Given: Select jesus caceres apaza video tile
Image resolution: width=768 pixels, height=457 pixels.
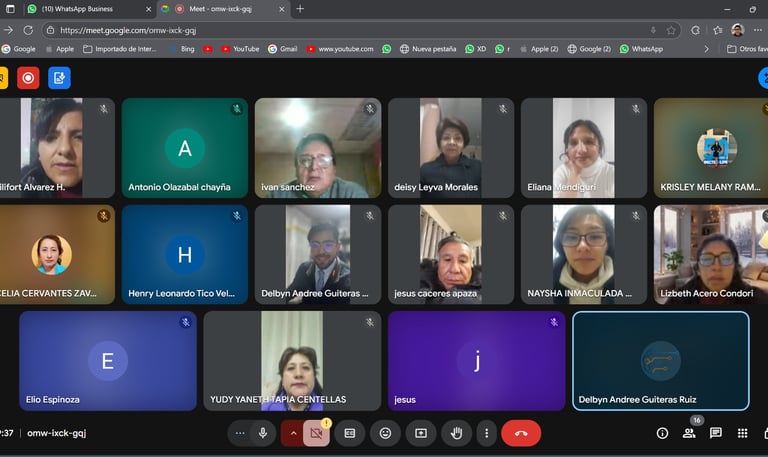Looking at the screenshot, I should 451,254.
